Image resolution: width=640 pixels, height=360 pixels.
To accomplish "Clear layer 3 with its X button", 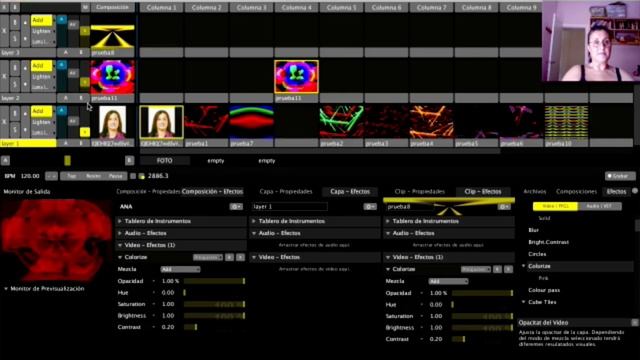I will click(x=4, y=31).
